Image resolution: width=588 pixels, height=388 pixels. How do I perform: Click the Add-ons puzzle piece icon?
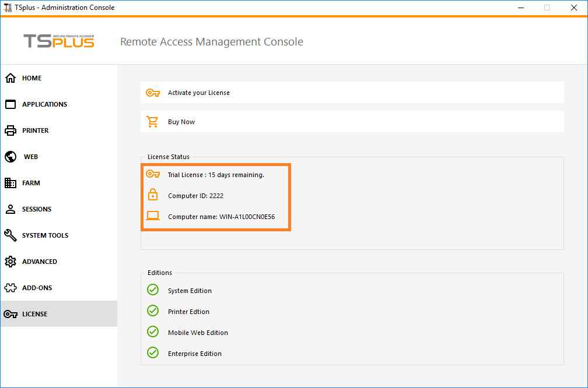(10, 288)
